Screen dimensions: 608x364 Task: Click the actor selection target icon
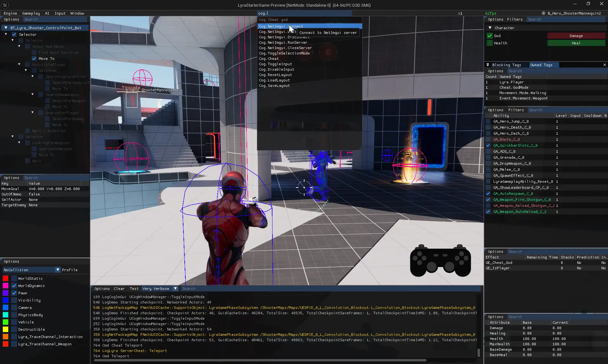tap(543, 13)
